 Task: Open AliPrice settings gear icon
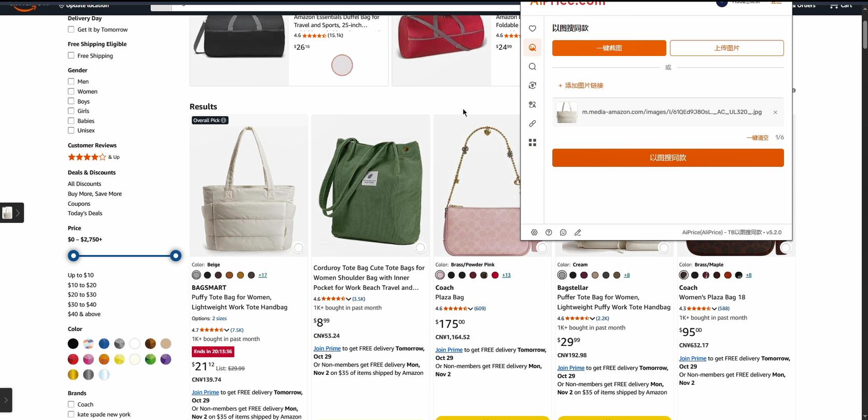pyautogui.click(x=534, y=232)
